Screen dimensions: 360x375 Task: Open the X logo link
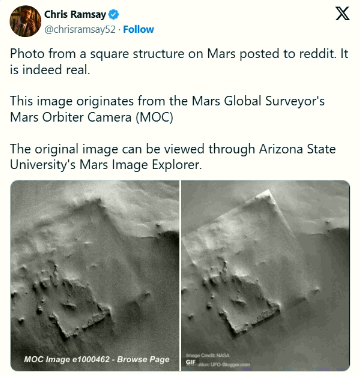tap(342, 14)
